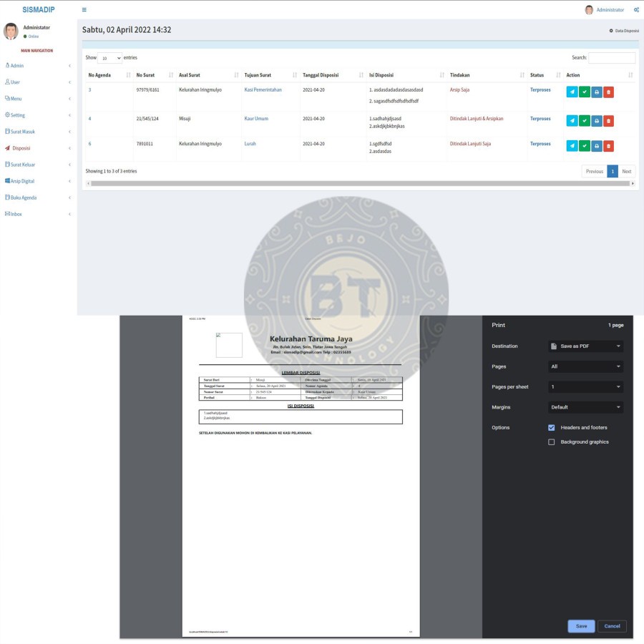Select the Disposisi sidebar icon
This screenshot has width=644, height=644.
[9, 148]
